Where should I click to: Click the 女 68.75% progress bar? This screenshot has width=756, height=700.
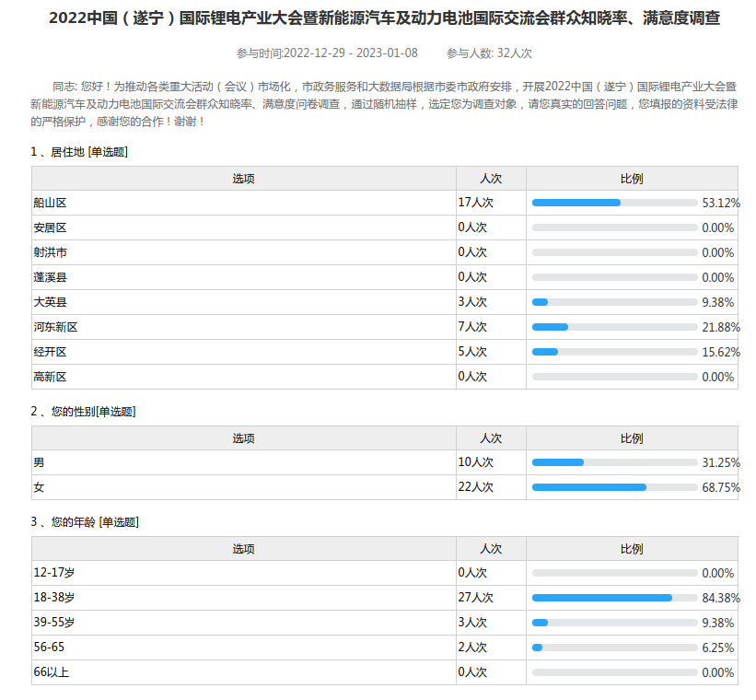[x=614, y=487]
